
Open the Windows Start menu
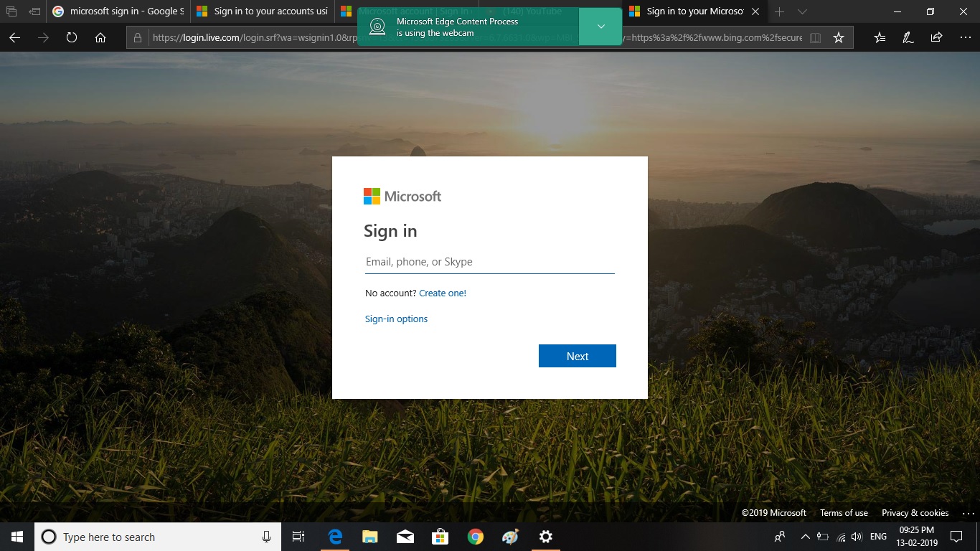click(x=17, y=537)
